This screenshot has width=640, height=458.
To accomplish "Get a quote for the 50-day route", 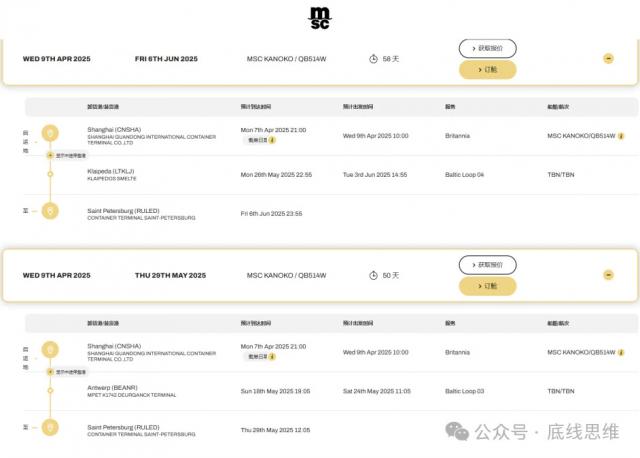I will 487,265.
